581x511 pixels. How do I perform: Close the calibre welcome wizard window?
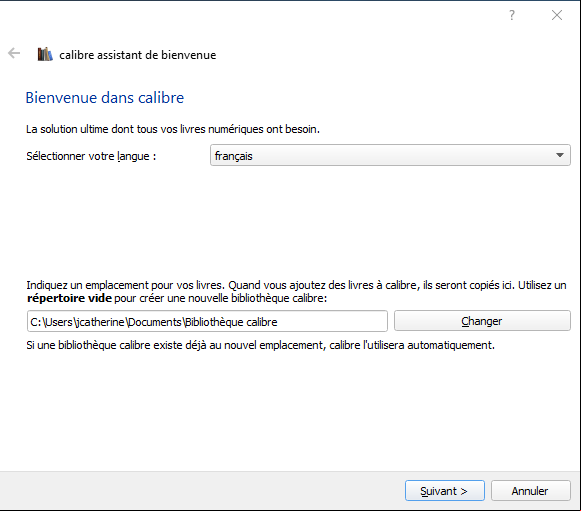(x=557, y=15)
